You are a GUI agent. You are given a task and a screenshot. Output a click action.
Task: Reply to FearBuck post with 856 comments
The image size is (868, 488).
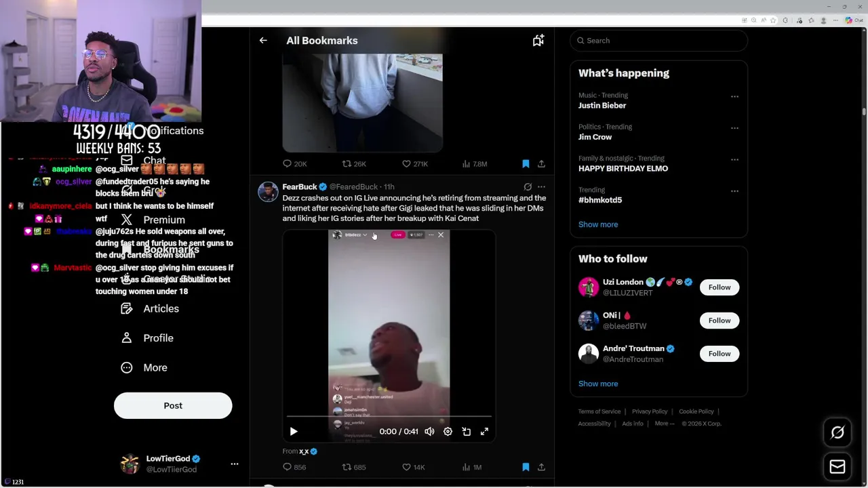(x=294, y=467)
